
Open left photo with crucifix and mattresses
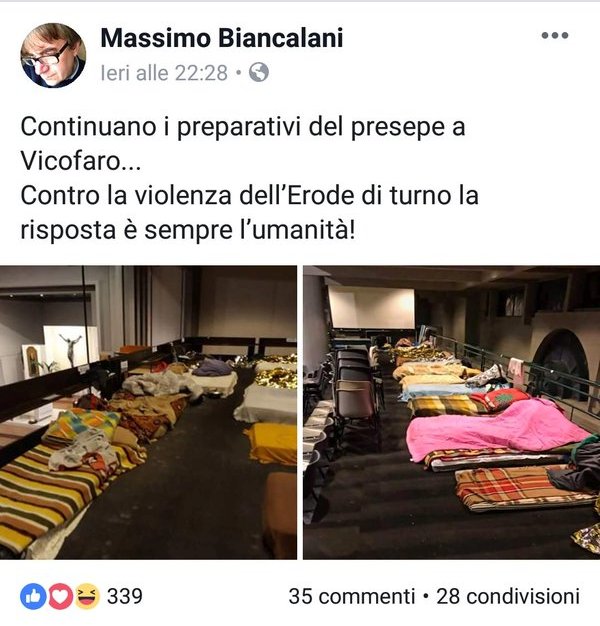coord(148,412)
